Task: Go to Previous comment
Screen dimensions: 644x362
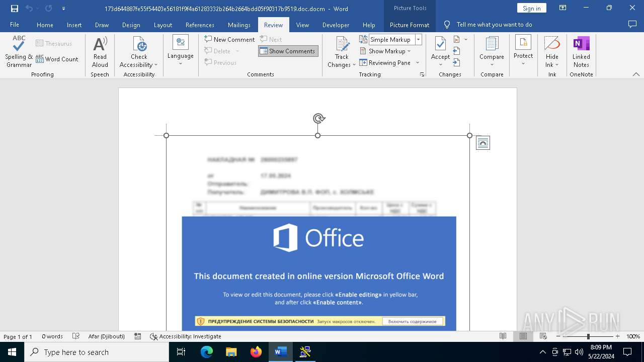Action: pyautogui.click(x=220, y=62)
